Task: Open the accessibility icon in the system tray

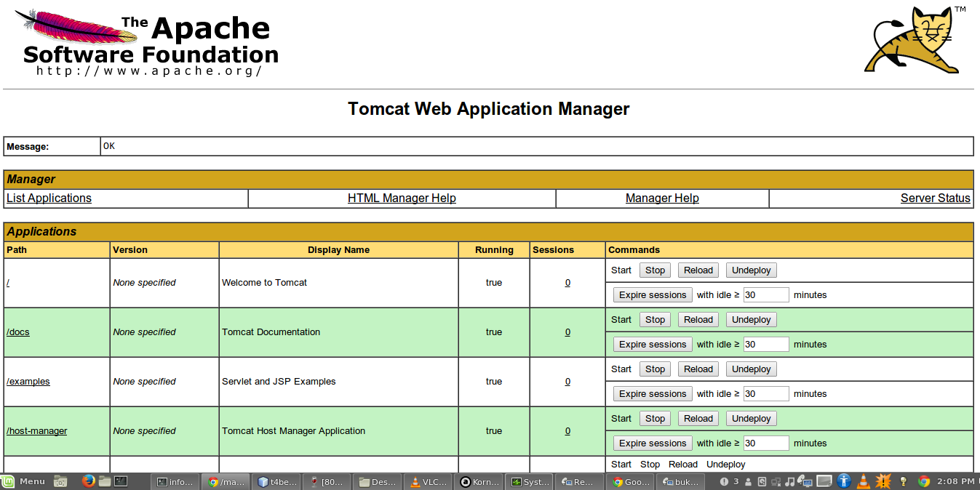Action: pyautogui.click(x=844, y=481)
